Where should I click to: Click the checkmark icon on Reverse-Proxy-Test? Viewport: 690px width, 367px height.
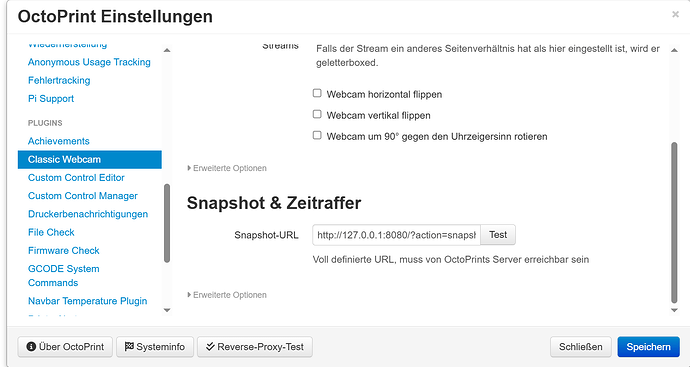[x=210, y=347]
